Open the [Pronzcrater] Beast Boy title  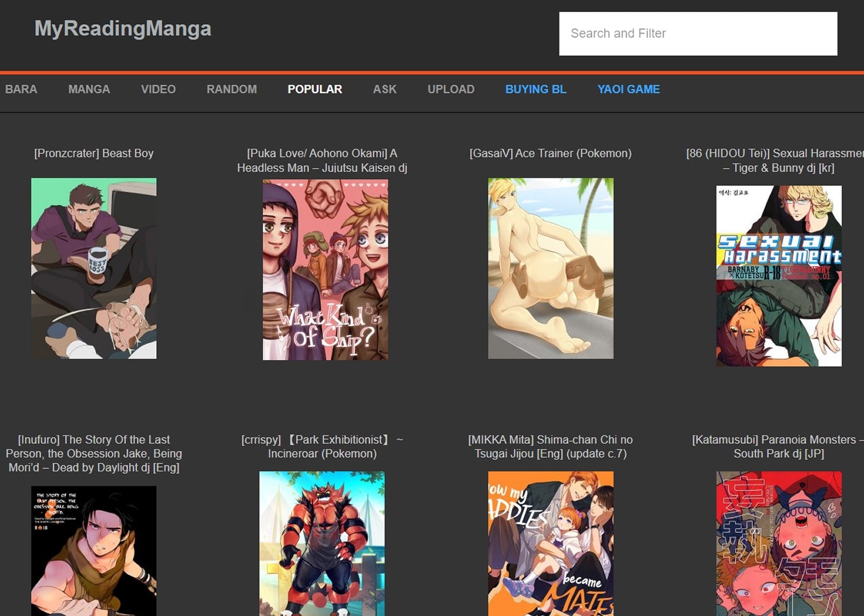click(x=94, y=153)
